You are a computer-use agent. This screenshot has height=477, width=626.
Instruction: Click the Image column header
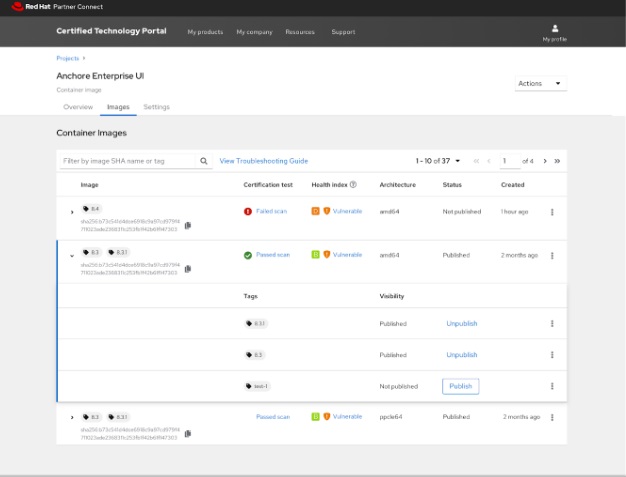coord(89,185)
